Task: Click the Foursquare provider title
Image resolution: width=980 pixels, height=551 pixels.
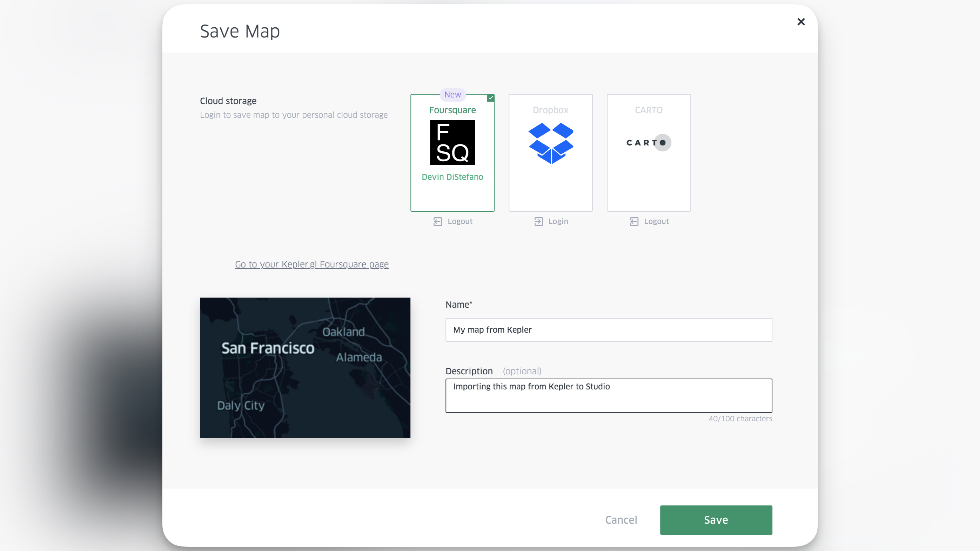Action: (452, 110)
